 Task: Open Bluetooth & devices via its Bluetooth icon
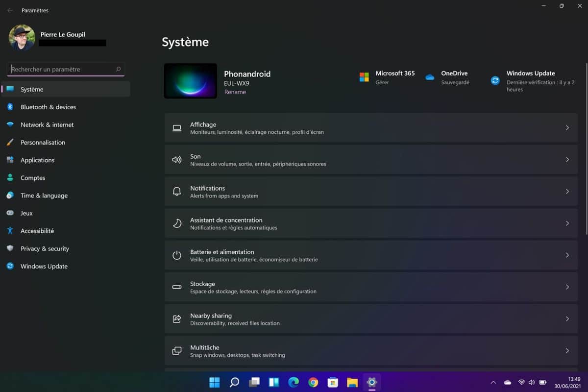[x=10, y=107]
